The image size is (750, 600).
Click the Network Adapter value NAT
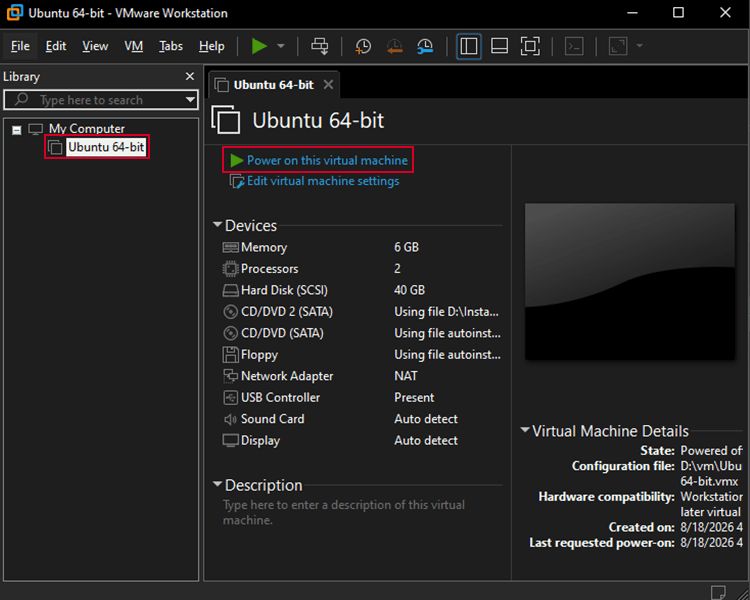(x=406, y=376)
